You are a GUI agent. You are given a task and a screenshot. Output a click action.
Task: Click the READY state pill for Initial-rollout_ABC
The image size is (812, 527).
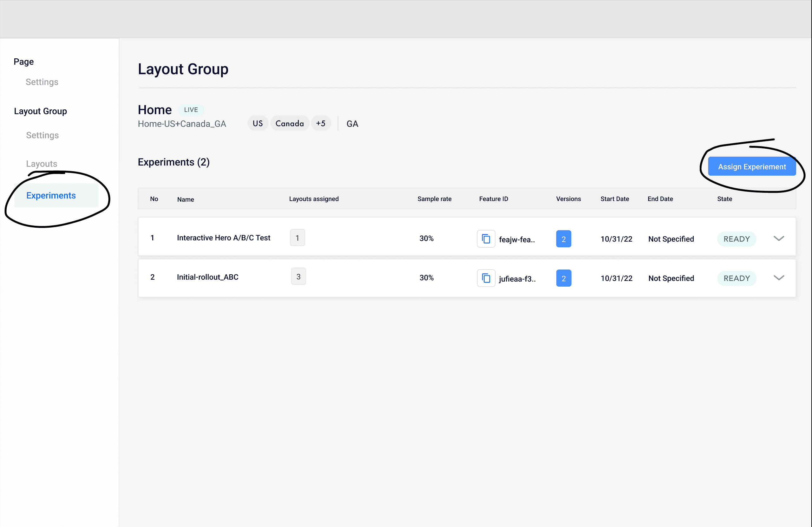coord(737,278)
